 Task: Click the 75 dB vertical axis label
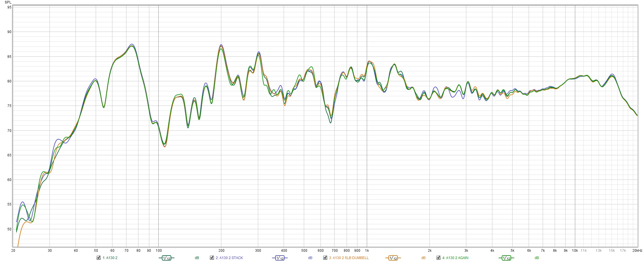pos(9,106)
